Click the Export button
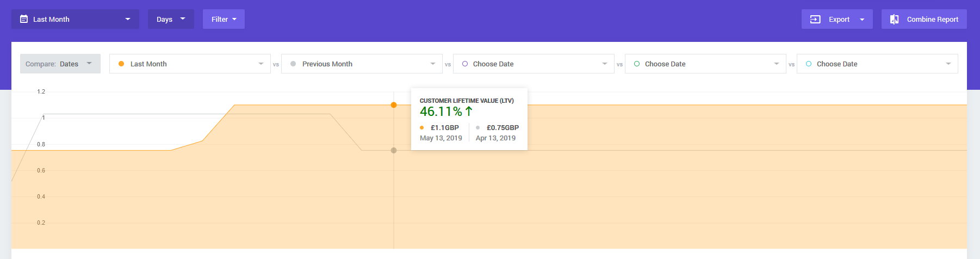 pos(837,19)
